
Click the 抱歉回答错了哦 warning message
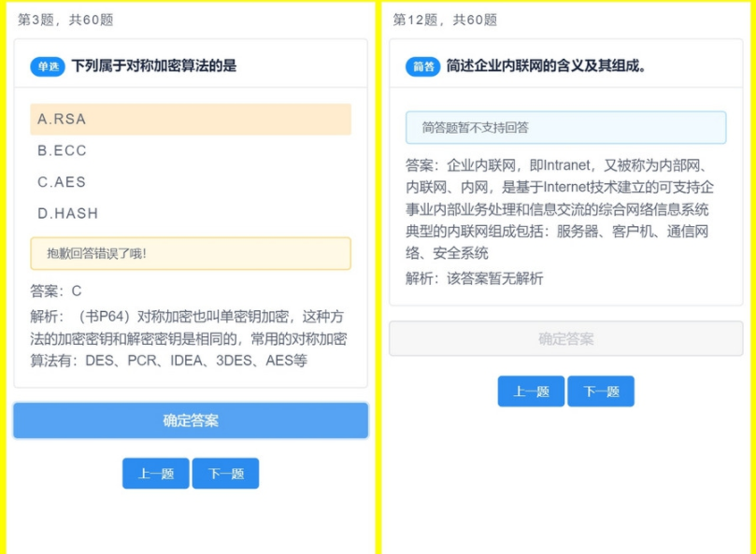pyautogui.click(x=191, y=253)
